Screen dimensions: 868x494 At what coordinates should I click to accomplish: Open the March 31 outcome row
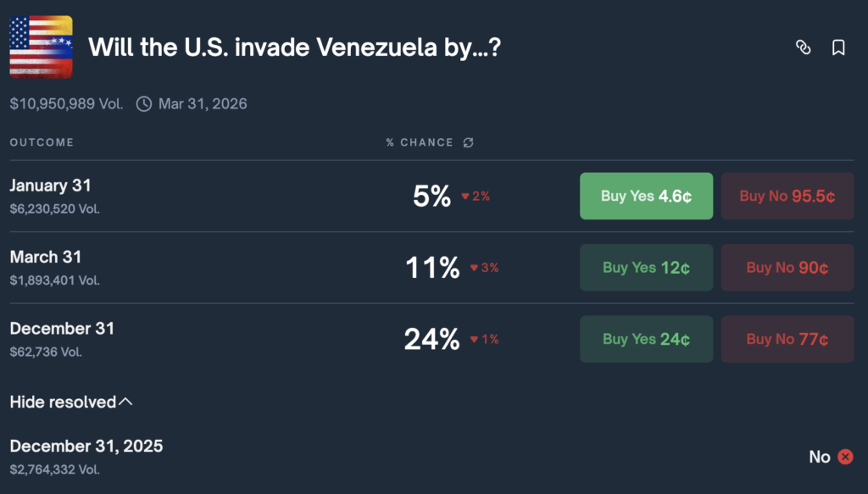tap(46, 257)
